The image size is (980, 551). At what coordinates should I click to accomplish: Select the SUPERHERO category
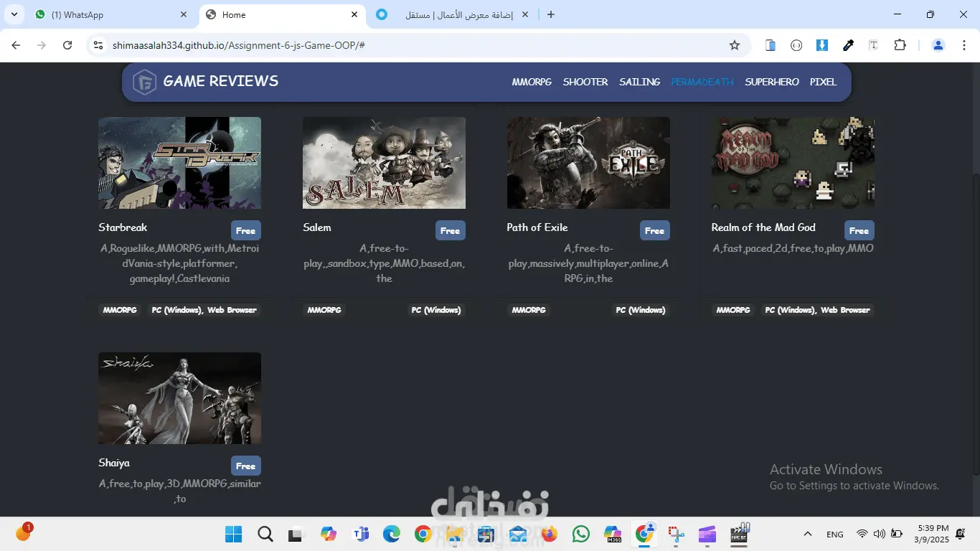(772, 82)
